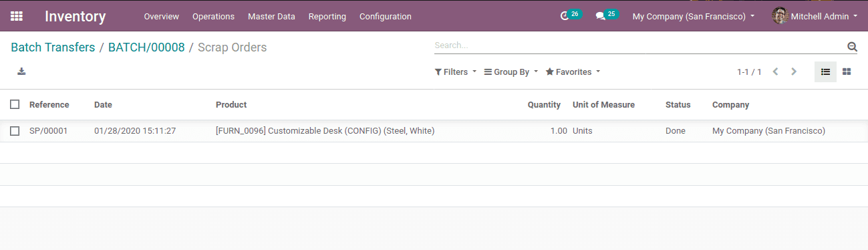Viewport: 868px width, 250px height.
Task: Click Mitchell Admin avatar picture
Action: [x=780, y=16]
